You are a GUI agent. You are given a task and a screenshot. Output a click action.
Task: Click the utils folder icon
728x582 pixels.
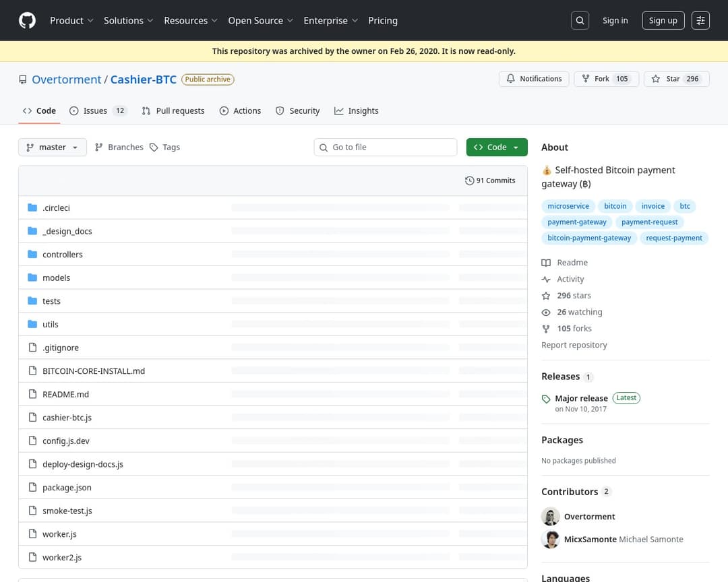click(32, 324)
